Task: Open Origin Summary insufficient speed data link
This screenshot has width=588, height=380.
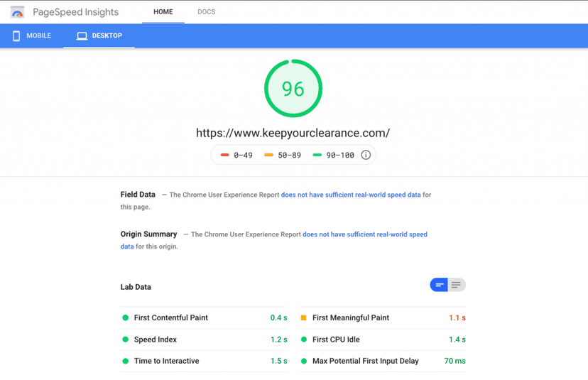Action: tap(364, 234)
